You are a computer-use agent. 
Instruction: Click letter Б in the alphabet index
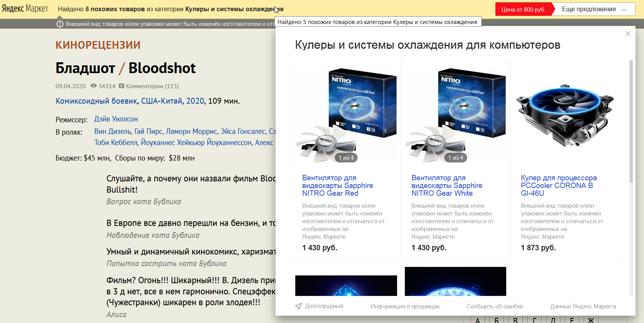point(497,320)
